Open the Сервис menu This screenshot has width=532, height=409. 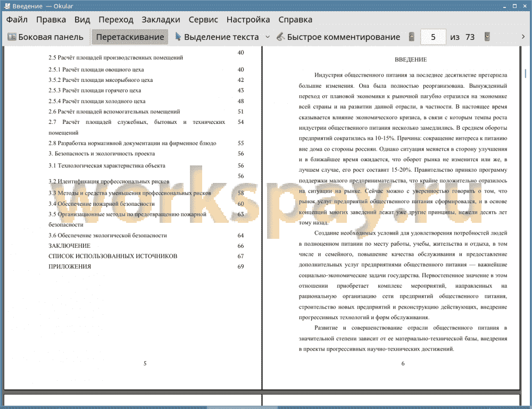(x=203, y=20)
